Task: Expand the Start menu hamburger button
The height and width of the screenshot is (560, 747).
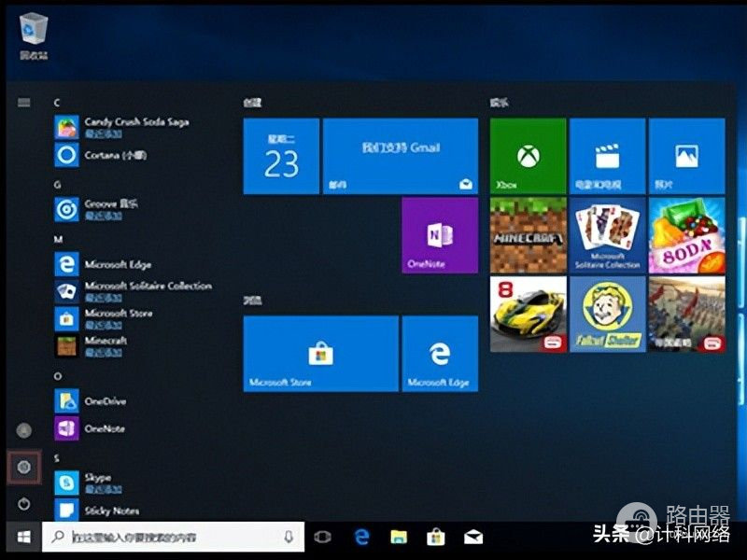Action: click(x=24, y=103)
